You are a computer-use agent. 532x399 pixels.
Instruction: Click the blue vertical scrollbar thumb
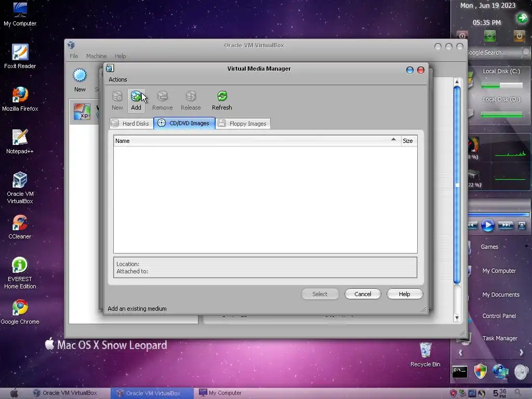click(x=457, y=185)
